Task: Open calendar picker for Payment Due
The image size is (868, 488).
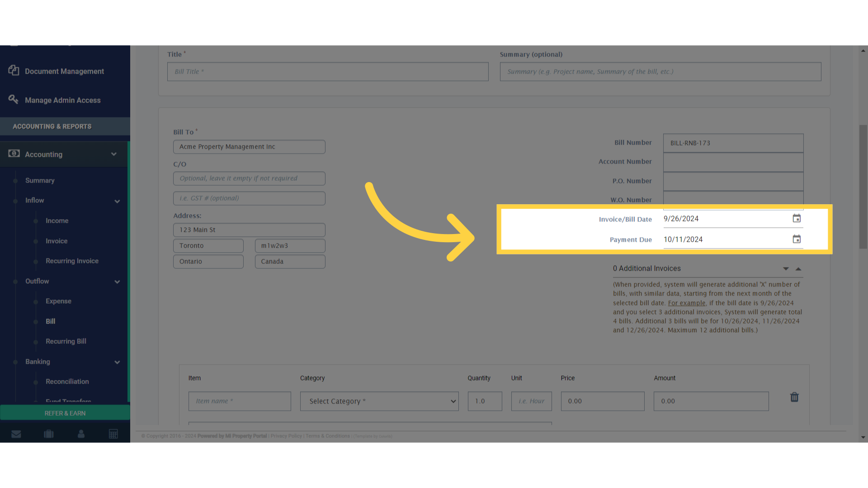Action: pos(797,239)
